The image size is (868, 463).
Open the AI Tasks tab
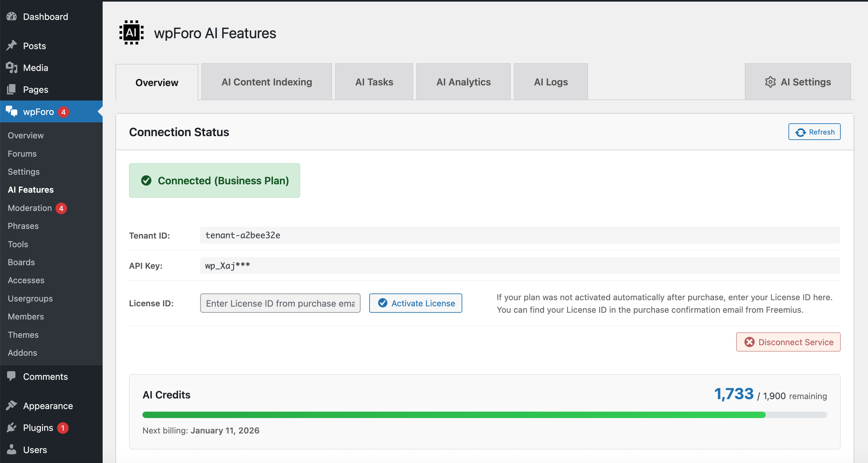[x=374, y=82]
